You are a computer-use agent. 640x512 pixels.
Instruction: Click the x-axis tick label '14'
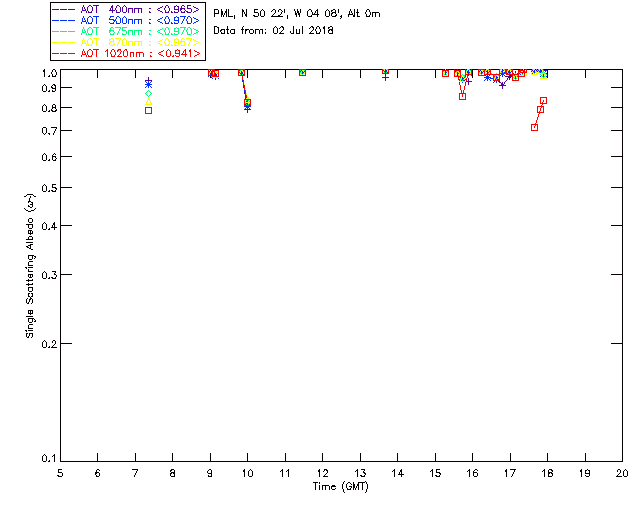398,473
